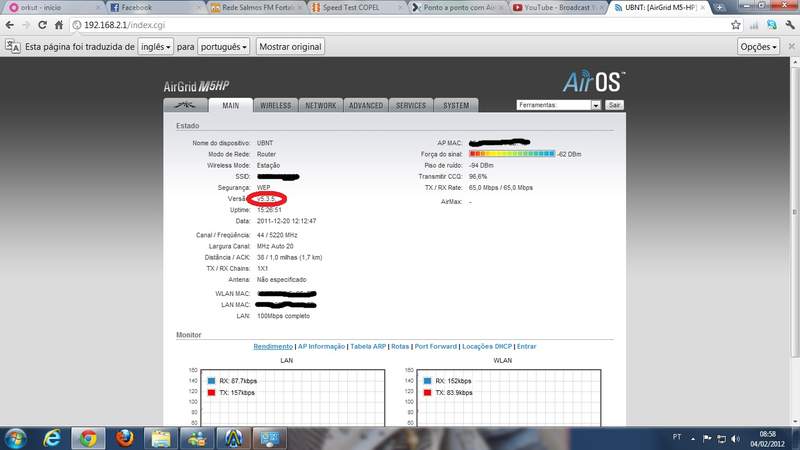Click the blue RX legend square in LAN chart
The width and height of the screenshot is (800, 450).
[211, 381]
